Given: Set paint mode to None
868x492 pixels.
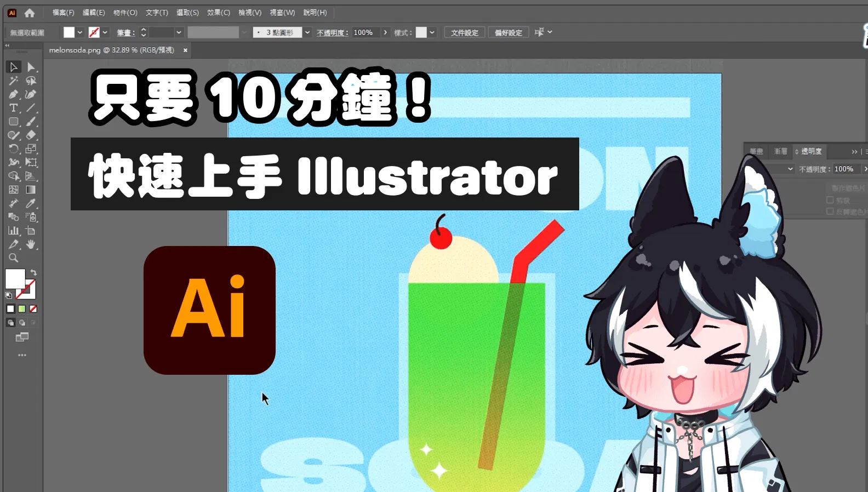Looking at the screenshot, I should [33, 309].
